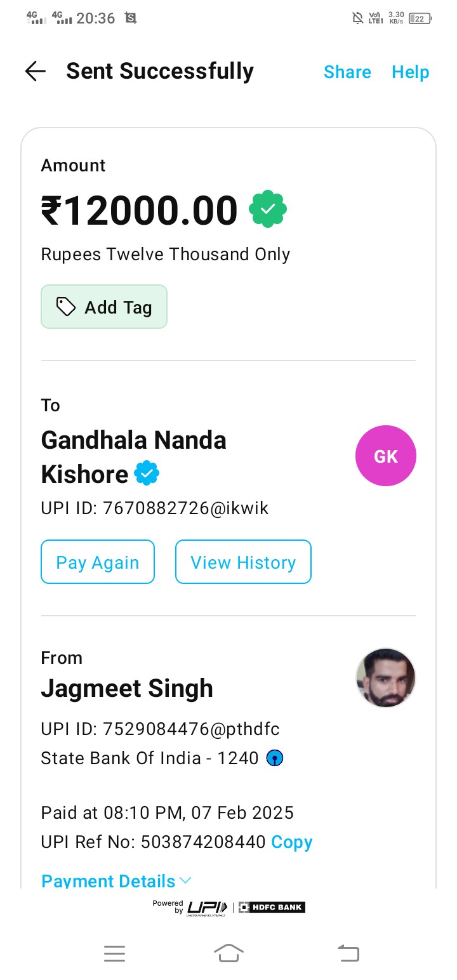Tap the View History button
This screenshot has width=457, height=980.
click(x=243, y=562)
